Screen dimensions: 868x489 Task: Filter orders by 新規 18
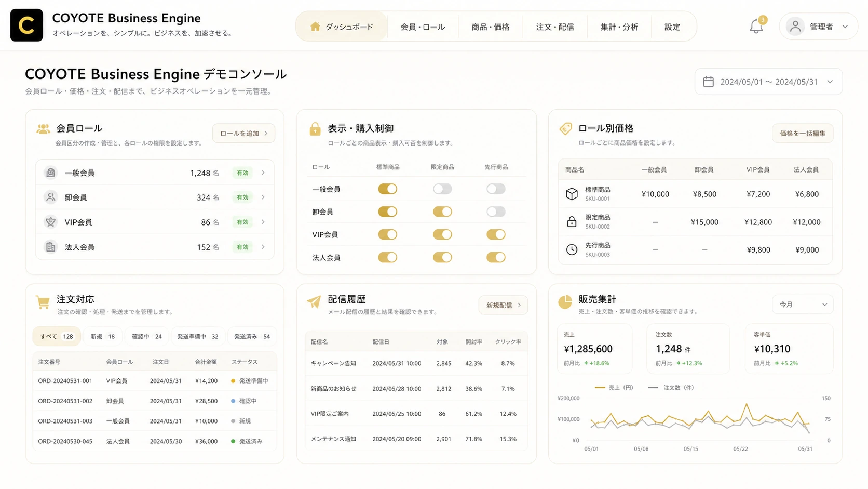pos(103,336)
